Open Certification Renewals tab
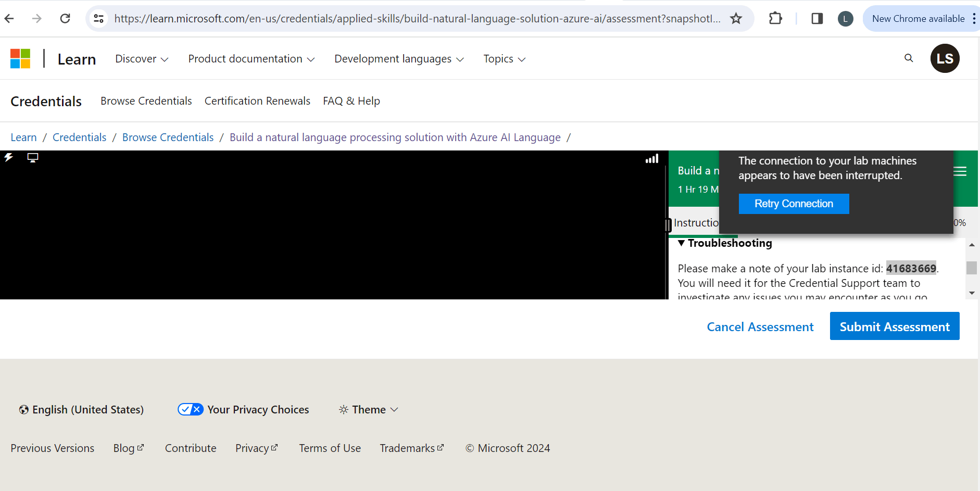 tap(257, 101)
